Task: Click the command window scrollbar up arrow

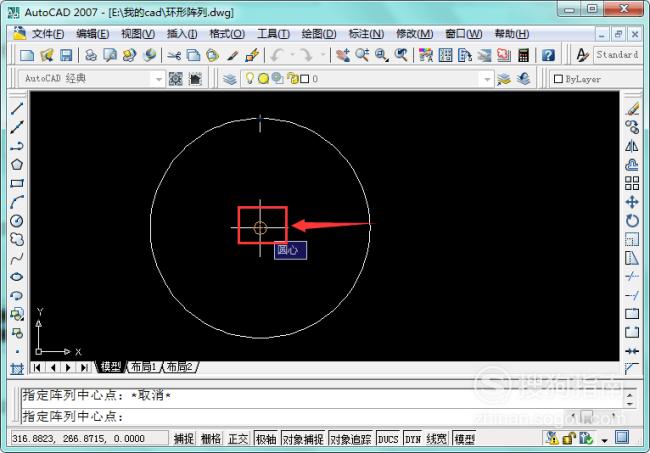Action: coord(630,395)
